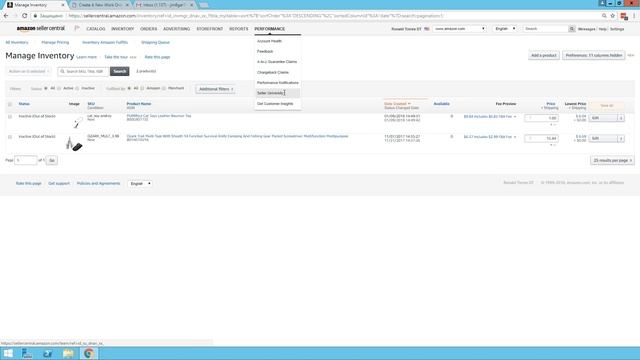Screen dimensions: 640x360
Task: Switch to the Inbox Gmail browser tab
Action: [x=163, y=5]
